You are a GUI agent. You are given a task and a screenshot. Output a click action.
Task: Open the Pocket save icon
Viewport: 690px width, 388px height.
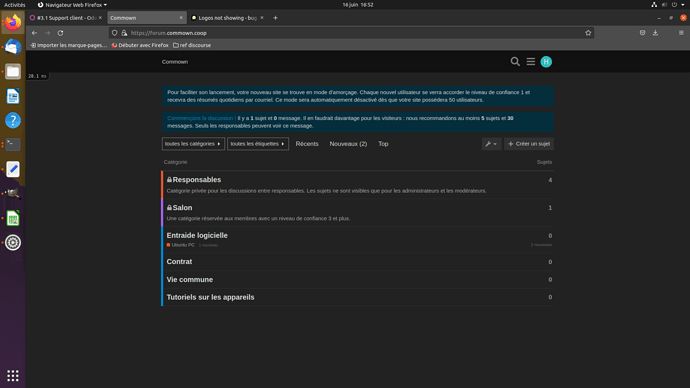coord(642,33)
